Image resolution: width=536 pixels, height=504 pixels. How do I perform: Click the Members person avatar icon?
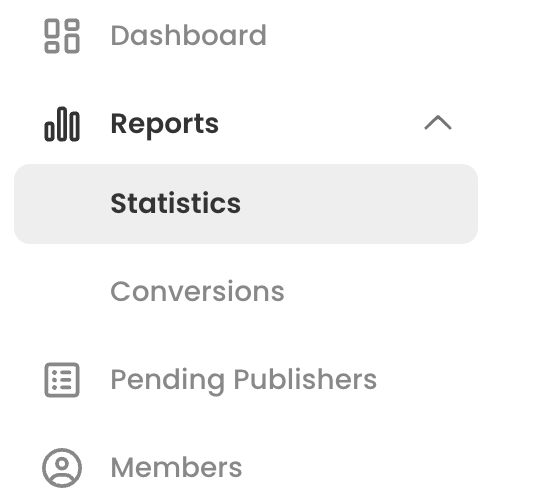click(x=62, y=468)
